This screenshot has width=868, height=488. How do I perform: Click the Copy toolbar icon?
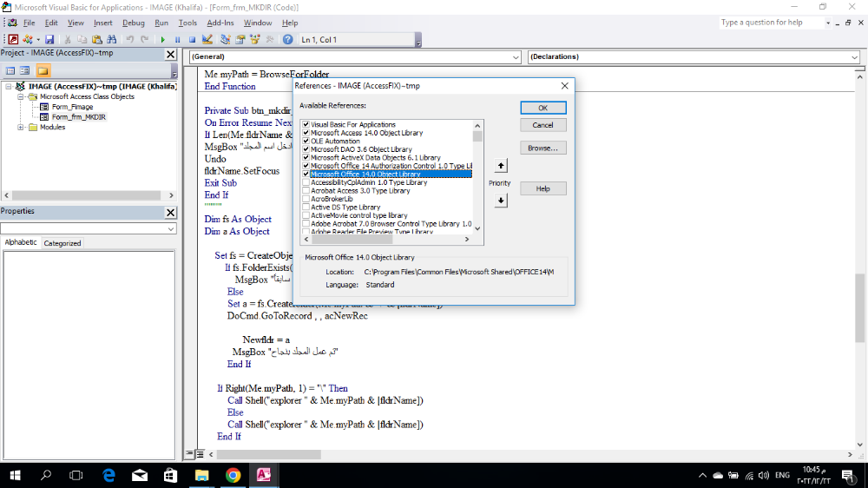pos(82,39)
